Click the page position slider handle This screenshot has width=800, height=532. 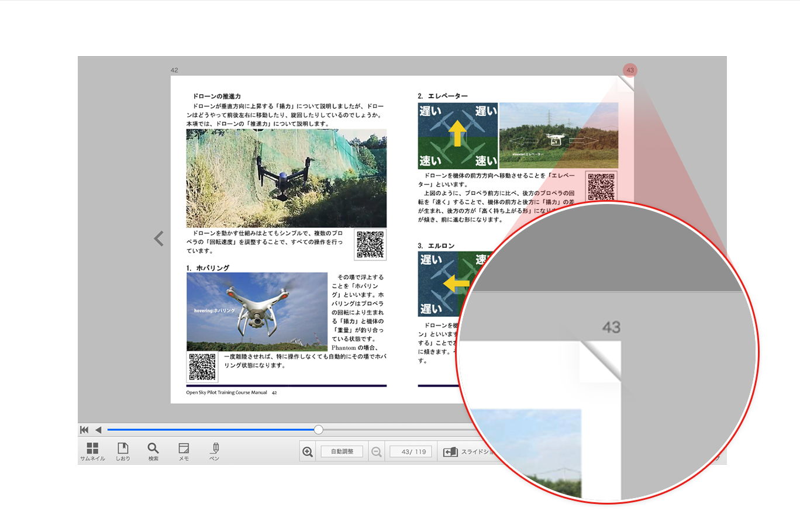[x=318, y=430]
